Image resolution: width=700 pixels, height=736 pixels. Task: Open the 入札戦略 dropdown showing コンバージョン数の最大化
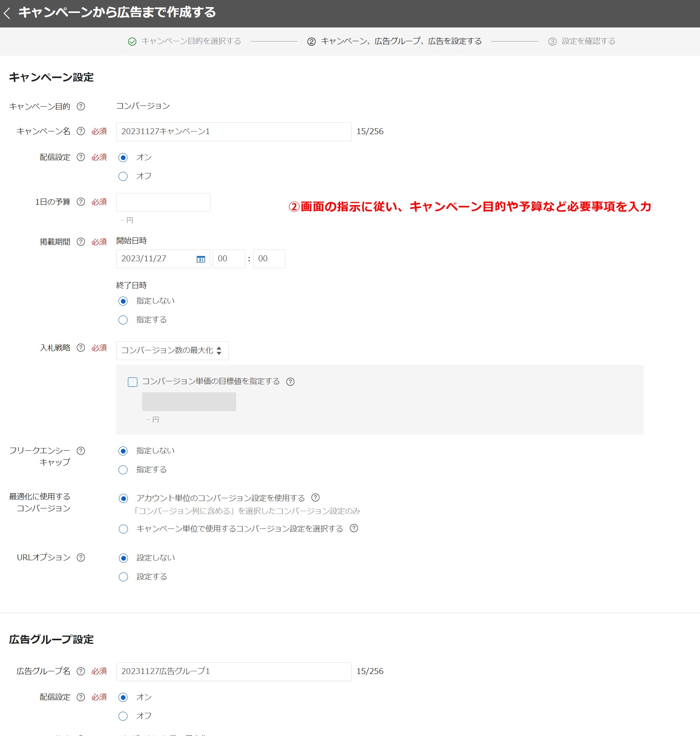(172, 350)
